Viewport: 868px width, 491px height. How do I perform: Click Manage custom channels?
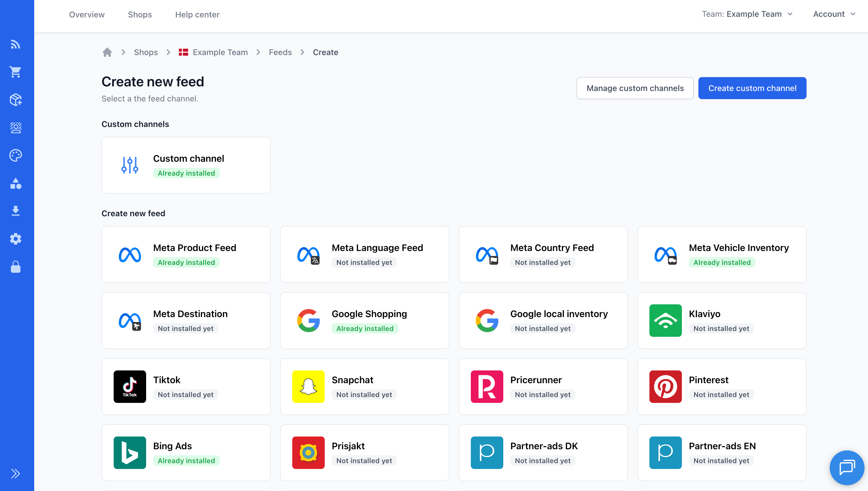[x=635, y=88]
